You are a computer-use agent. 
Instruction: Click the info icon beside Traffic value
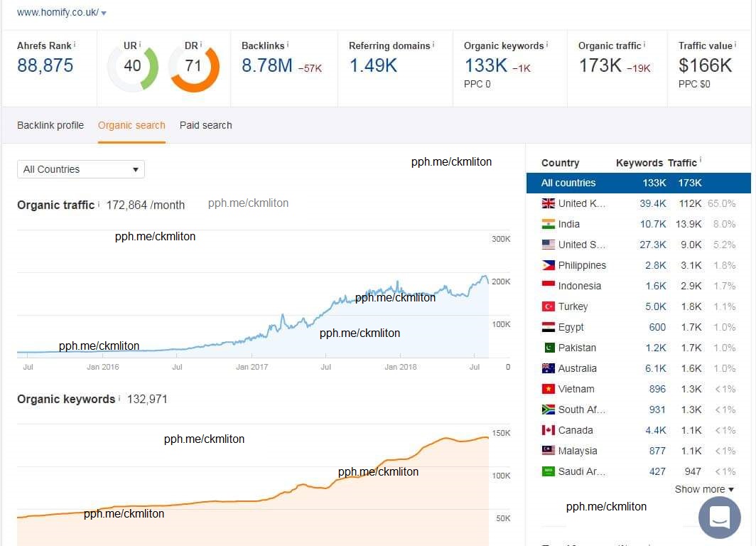735,45
